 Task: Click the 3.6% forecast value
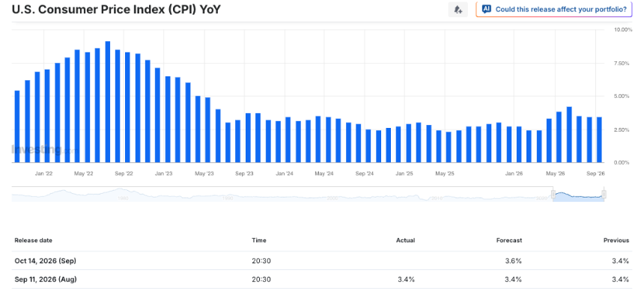(x=514, y=260)
